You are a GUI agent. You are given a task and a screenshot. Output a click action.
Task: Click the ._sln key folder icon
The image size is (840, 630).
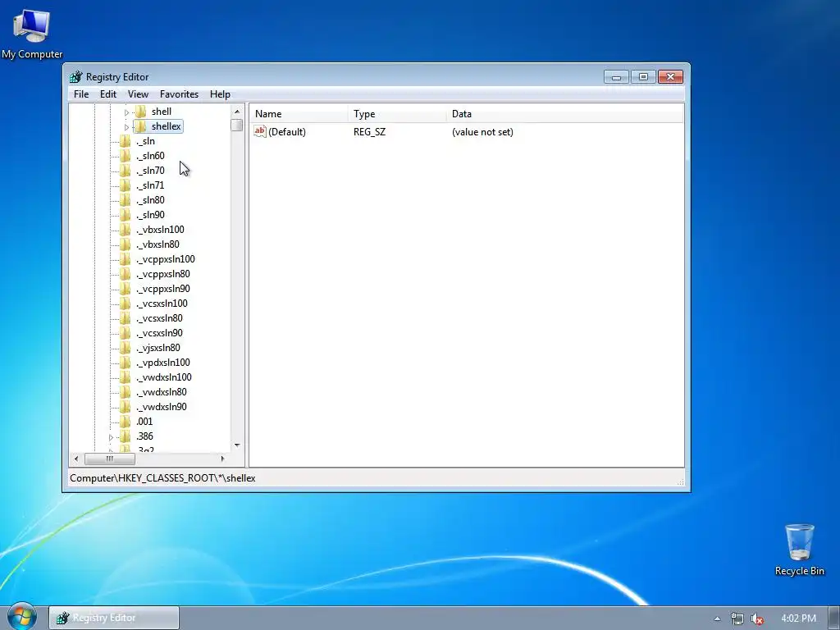pos(126,141)
